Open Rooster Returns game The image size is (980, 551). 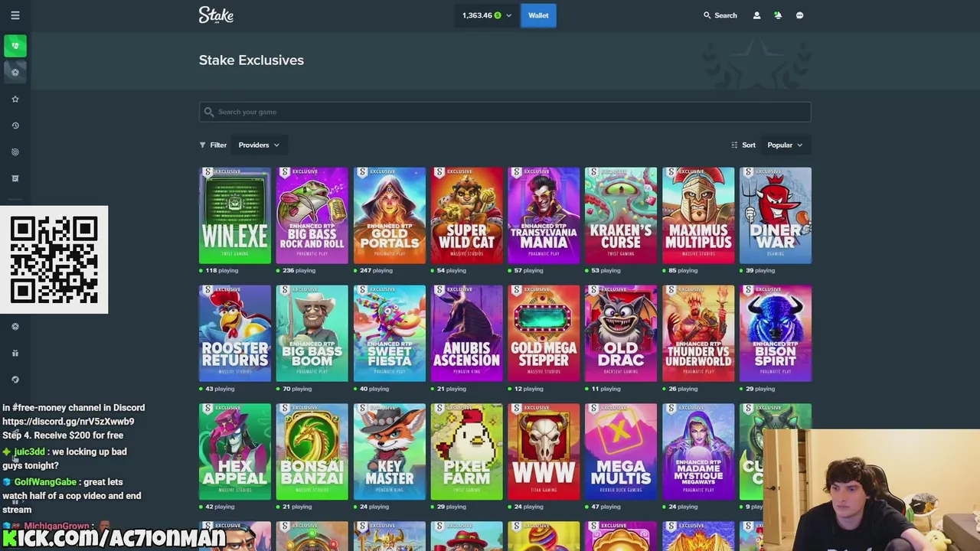point(235,334)
